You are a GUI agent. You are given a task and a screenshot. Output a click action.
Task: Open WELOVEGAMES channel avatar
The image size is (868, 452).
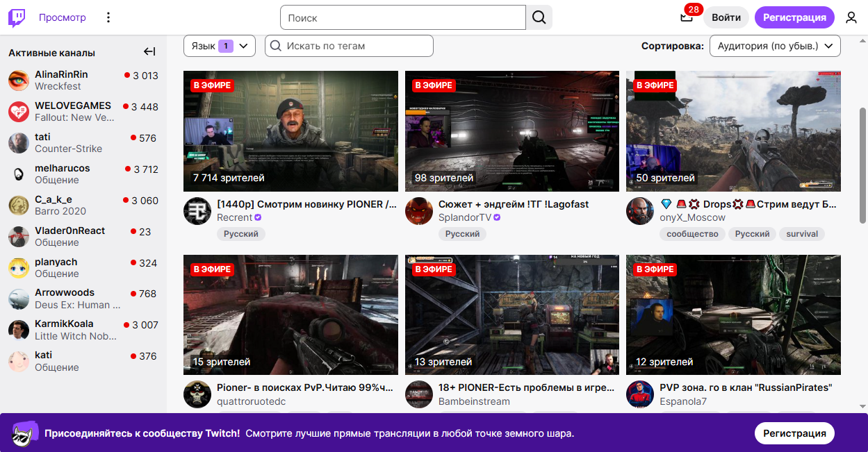pyautogui.click(x=19, y=112)
